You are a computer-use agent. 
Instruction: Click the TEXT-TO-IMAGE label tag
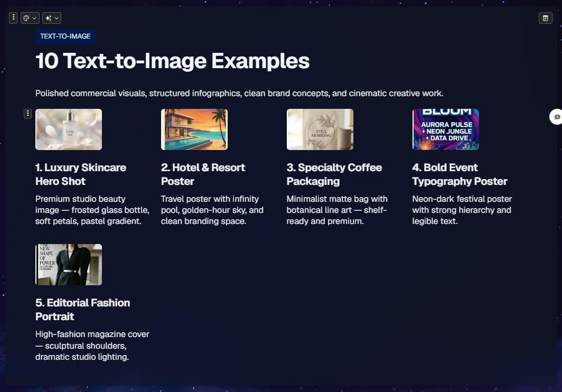coord(65,36)
